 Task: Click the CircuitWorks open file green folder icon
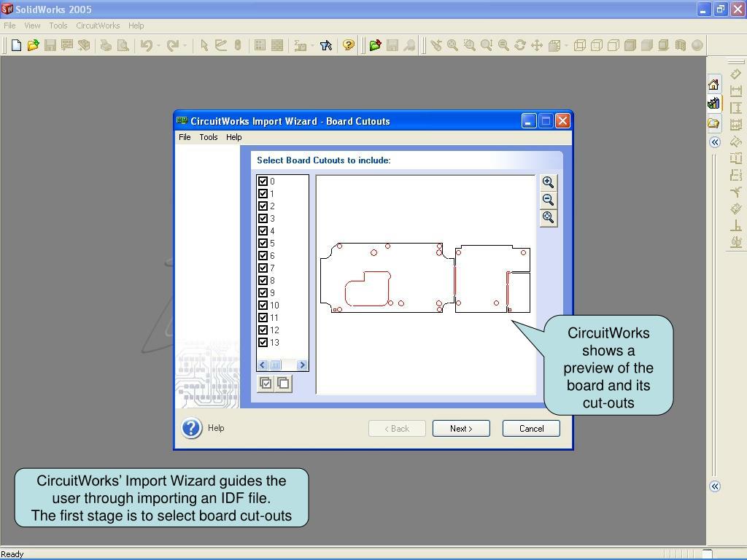click(375, 45)
